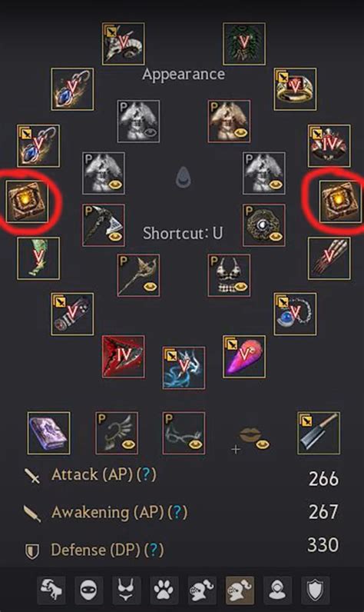Switch to the shield icon bottom tab

[x=316, y=590]
